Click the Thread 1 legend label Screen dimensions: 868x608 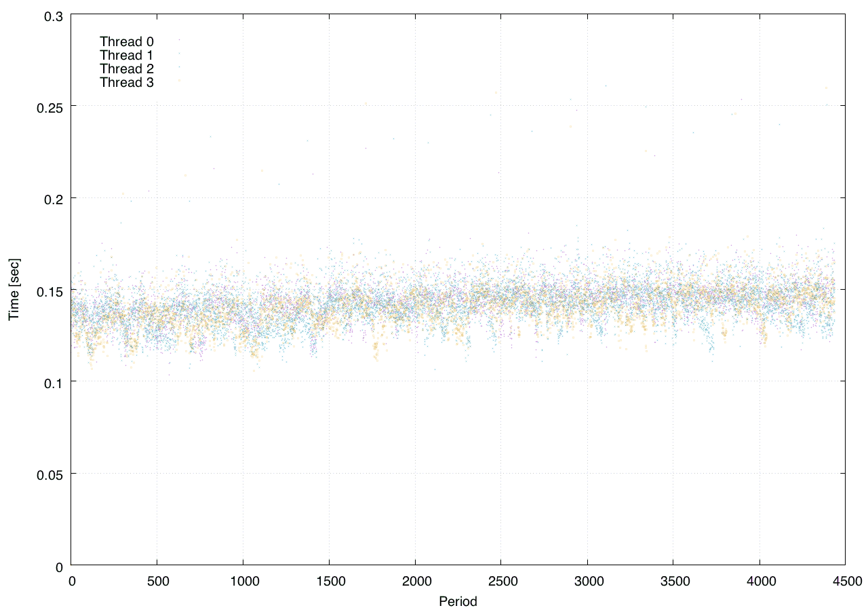pyautogui.click(x=127, y=55)
